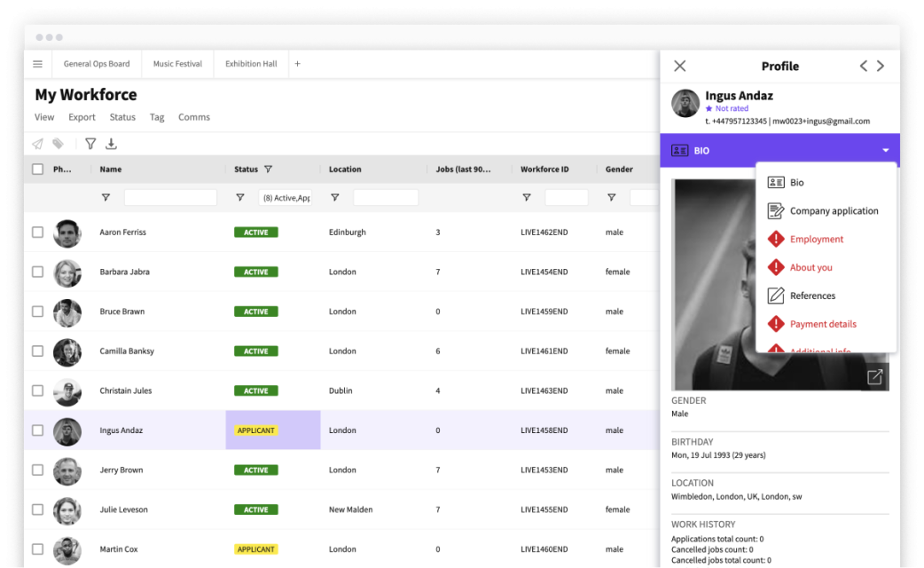Switch to the Music Festival tab
This screenshot has width=924, height=568.
pos(177,64)
